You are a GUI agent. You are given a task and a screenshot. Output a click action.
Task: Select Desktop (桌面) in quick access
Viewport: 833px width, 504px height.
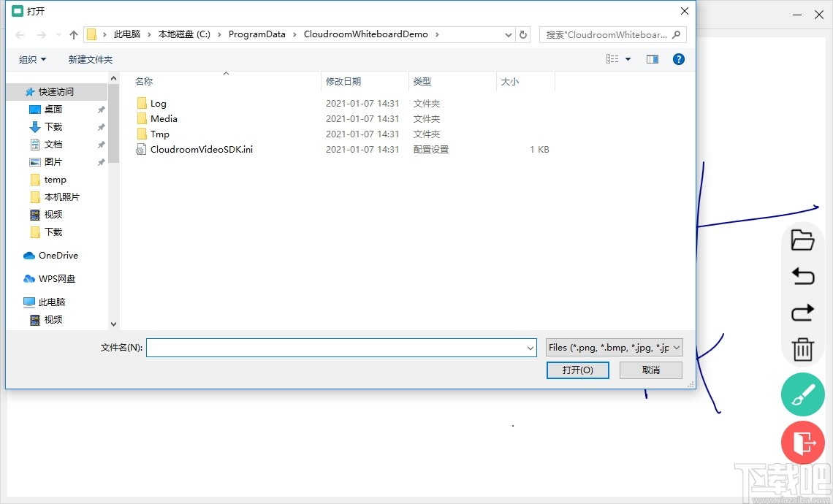(x=53, y=110)
